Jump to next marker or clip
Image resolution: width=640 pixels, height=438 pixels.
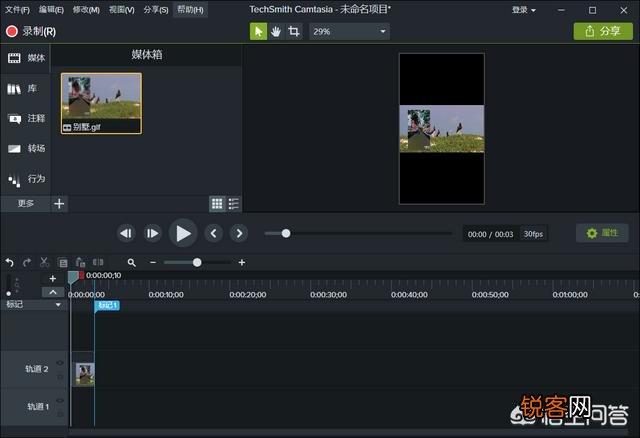(239, 233)
